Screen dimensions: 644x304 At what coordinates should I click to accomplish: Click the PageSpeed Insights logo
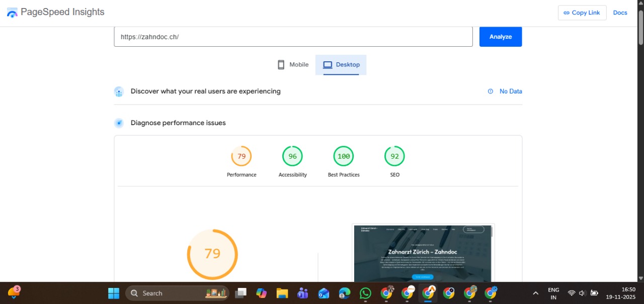coord(12,13)
